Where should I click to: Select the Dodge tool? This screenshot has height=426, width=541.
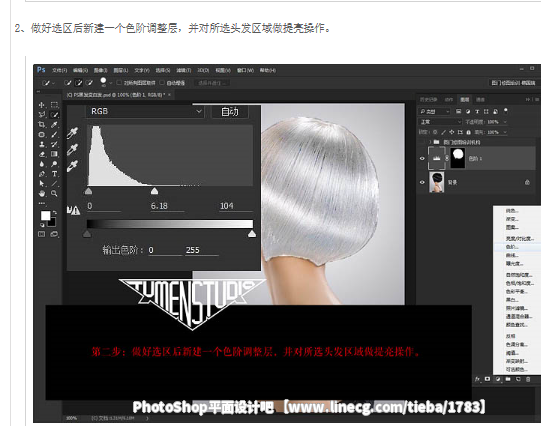coord(54,164)
